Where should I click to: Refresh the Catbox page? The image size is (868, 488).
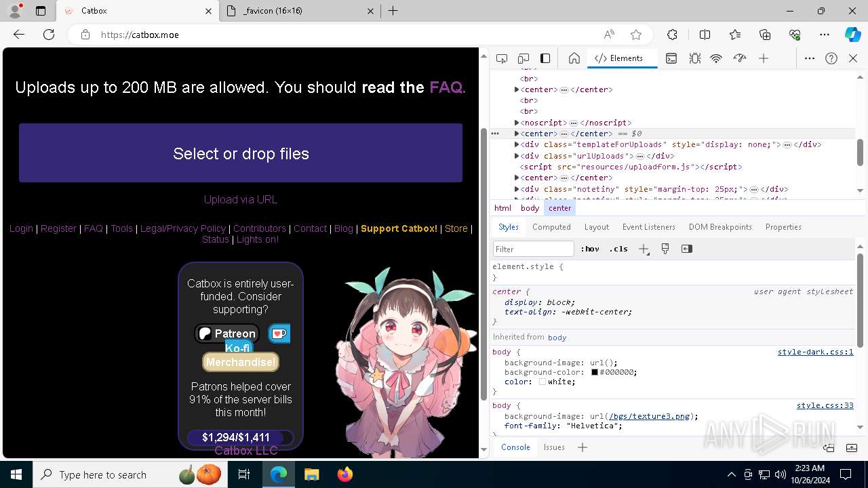click(49, 35)
